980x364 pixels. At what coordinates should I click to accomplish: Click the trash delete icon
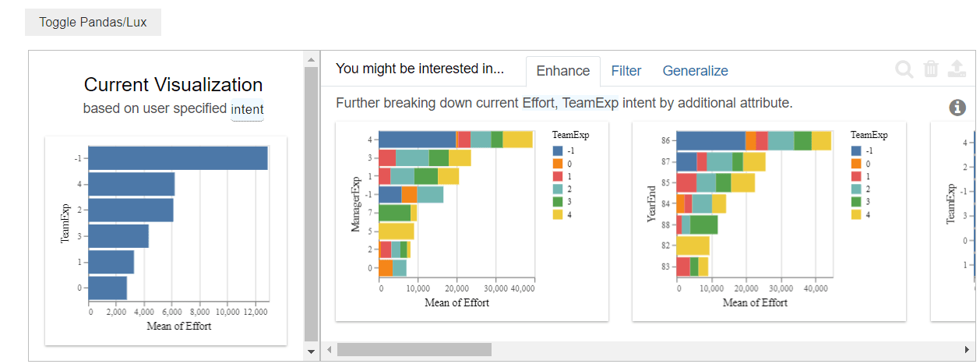tap(931, 69)
